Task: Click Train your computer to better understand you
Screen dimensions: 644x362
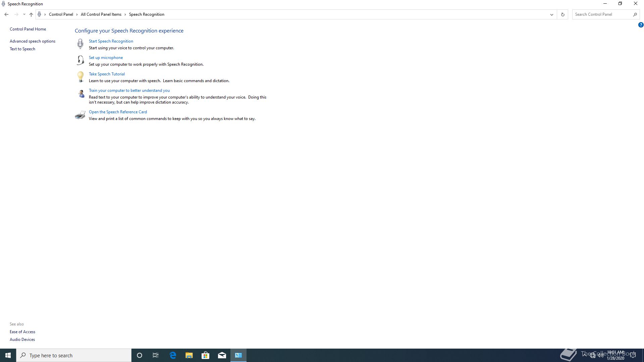Action: click(x=129, y=90)
